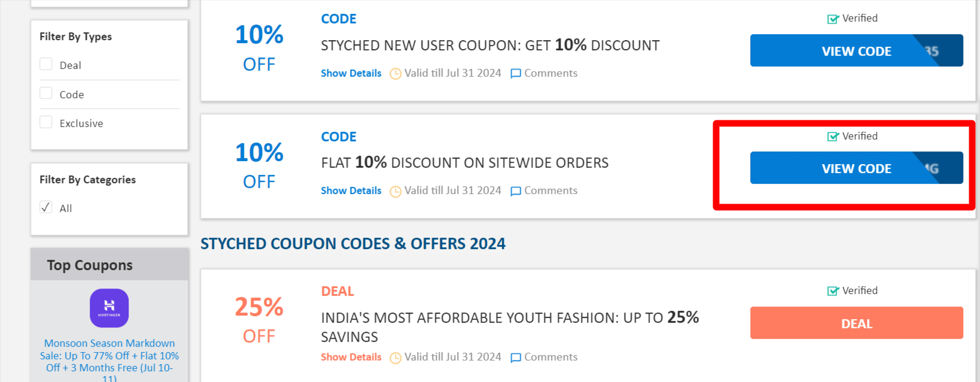Expand Show Details for sitewide orders discount
This screenshot has width=980, height=382.
click(x=351, y=190)
